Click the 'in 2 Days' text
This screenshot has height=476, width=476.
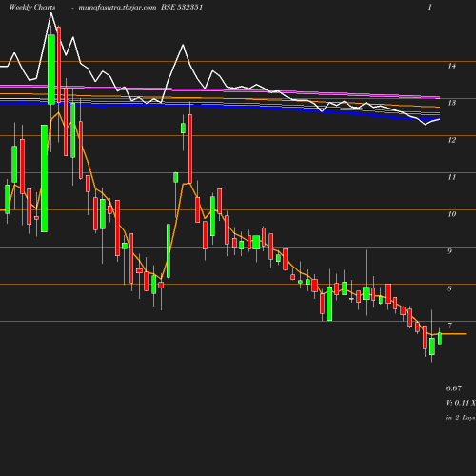coord(461,418)
